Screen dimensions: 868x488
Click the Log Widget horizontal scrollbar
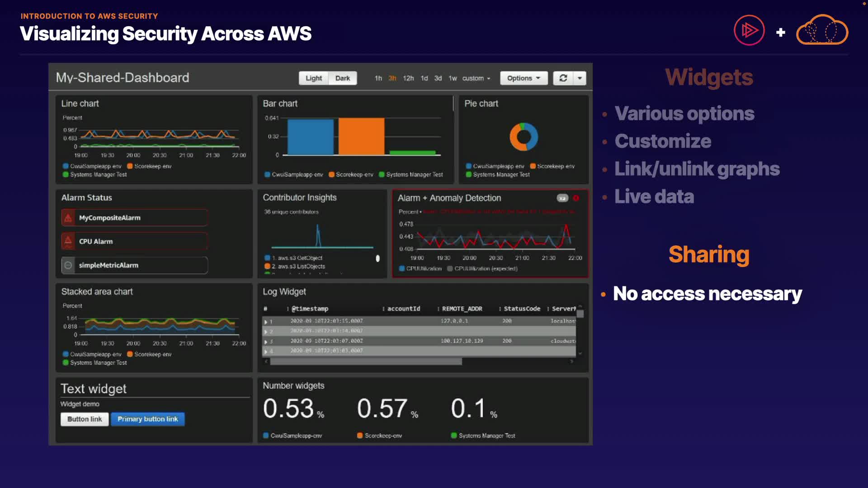click(366, 361)
